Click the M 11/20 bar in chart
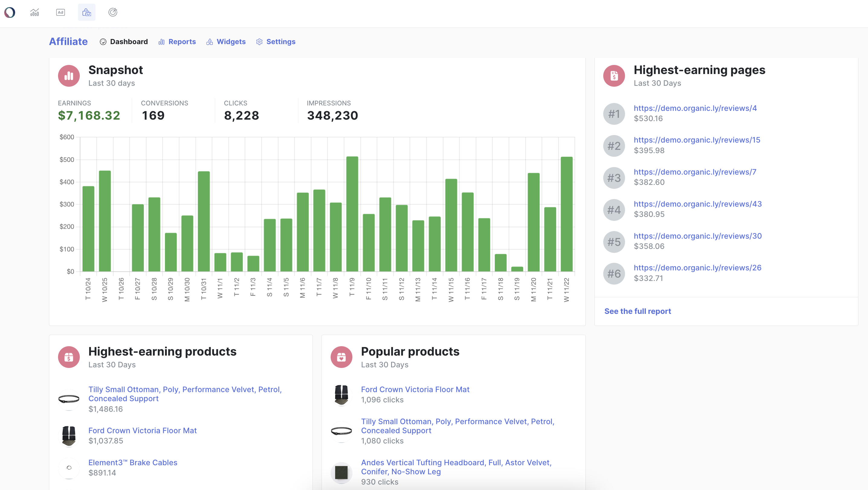 pos(534,222)
